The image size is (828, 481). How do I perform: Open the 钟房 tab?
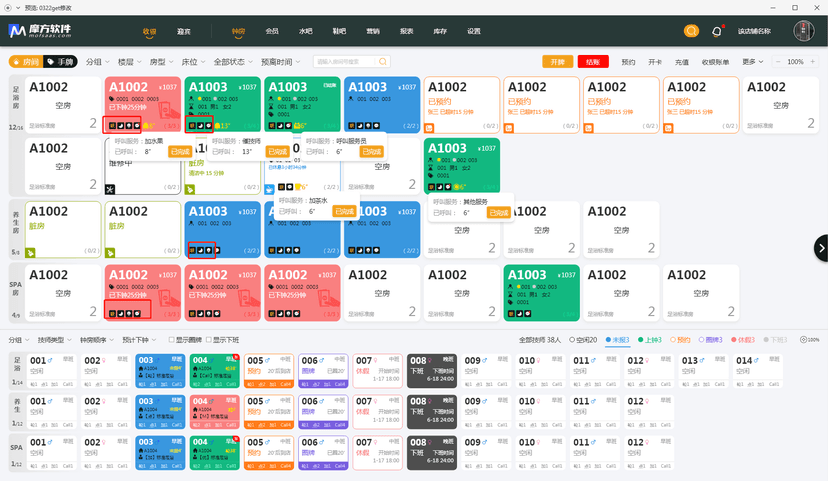[x=238, y=31]
